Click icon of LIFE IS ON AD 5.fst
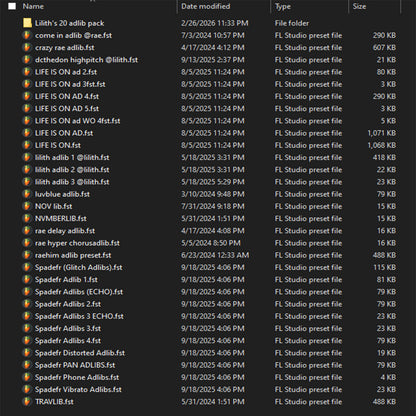416x416 pixels. click(x=27, y=109)
